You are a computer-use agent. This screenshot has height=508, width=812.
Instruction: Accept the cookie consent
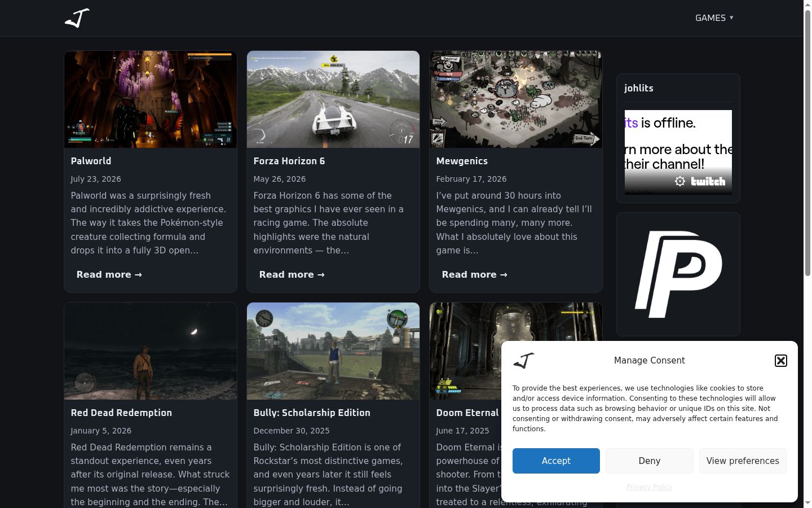click(556, 461)
